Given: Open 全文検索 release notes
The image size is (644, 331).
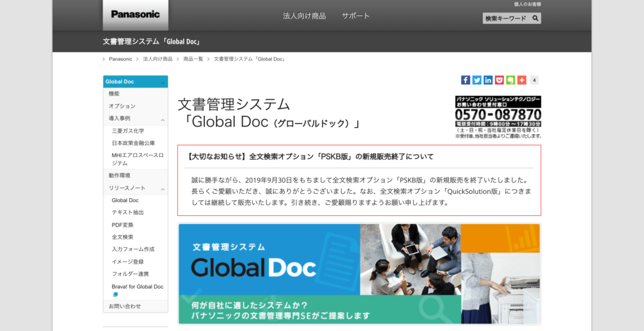Looking at the screenshot, I should coord(123,237).
